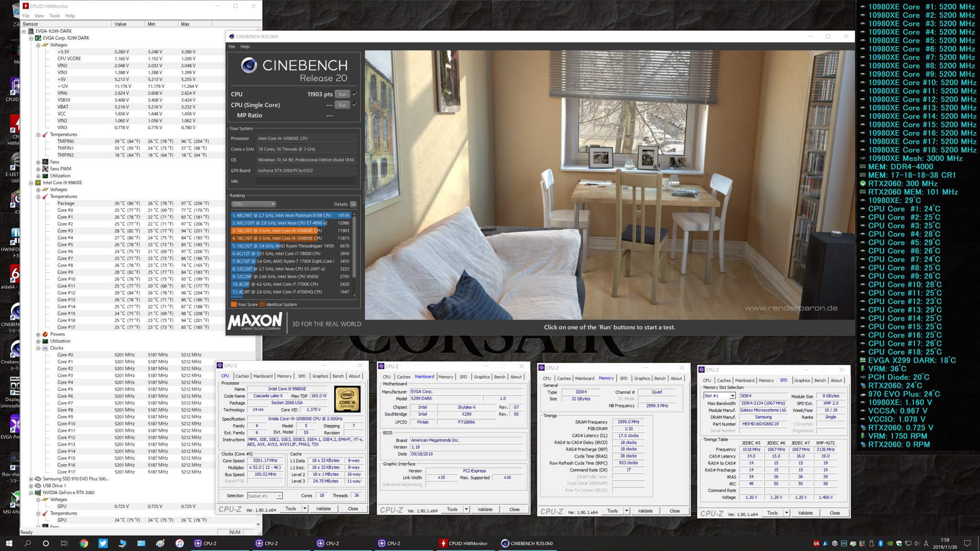Open Twitter app from the taskbar
Image resolution: width=980 pixels, height=551 pixels.
tap(103, 543)
